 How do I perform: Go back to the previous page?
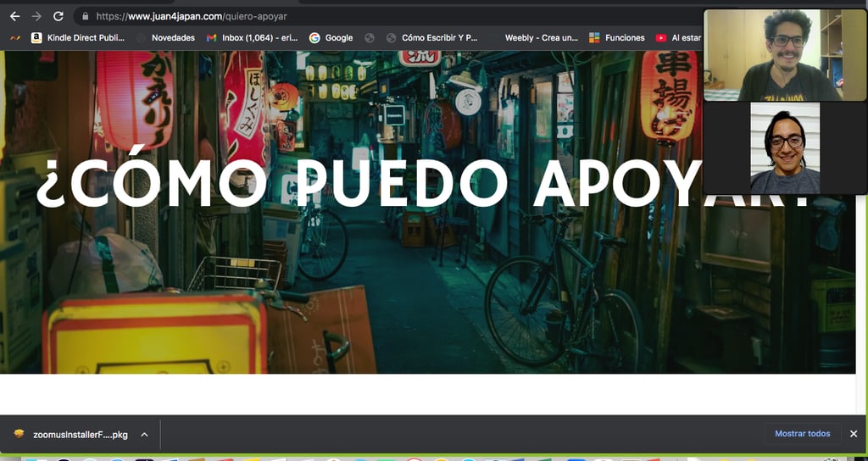pos(15,17)
